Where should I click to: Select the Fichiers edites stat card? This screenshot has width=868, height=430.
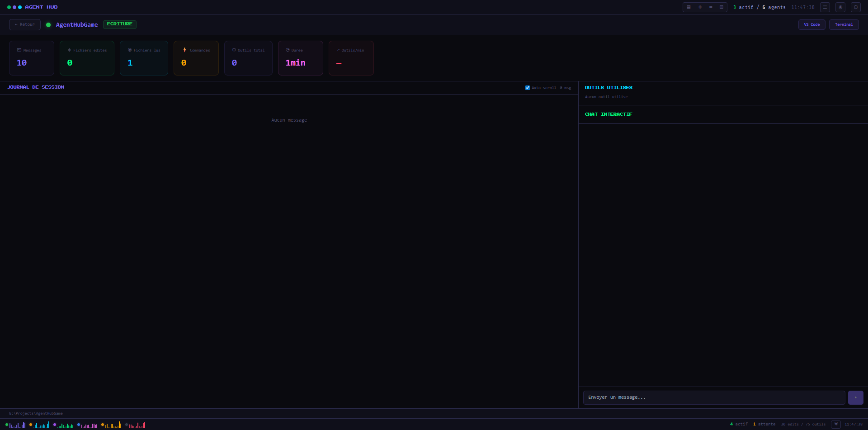click(87, 58)
